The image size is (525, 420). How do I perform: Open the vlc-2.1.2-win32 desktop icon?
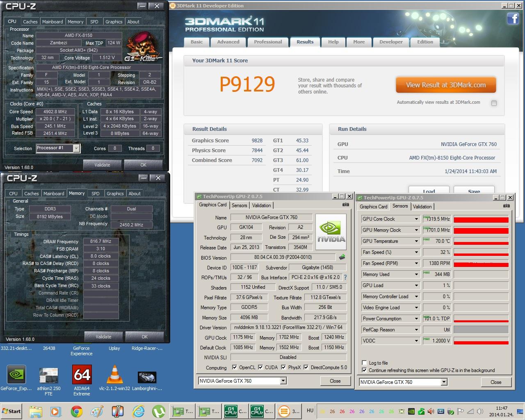(x=114, y=378)
